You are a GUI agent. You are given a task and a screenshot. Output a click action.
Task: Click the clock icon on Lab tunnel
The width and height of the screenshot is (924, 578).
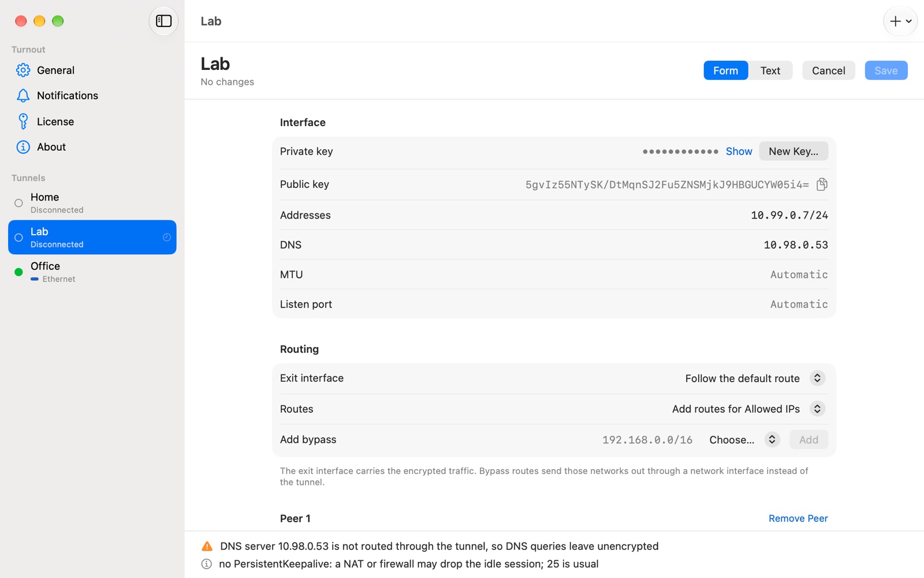pos(167,238)
